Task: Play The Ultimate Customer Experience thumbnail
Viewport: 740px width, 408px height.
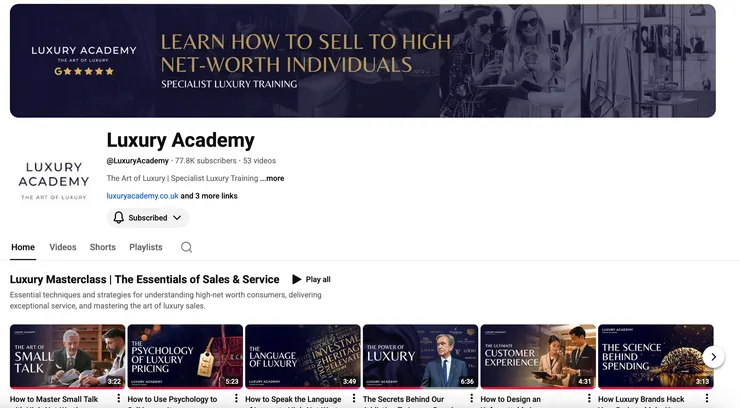Action: tap(538, 357)
